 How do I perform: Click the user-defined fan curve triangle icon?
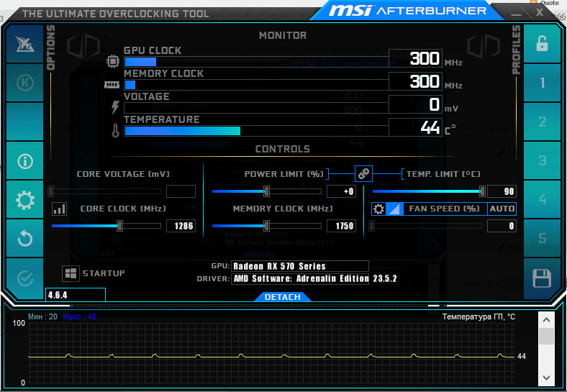tap(394, 209)
